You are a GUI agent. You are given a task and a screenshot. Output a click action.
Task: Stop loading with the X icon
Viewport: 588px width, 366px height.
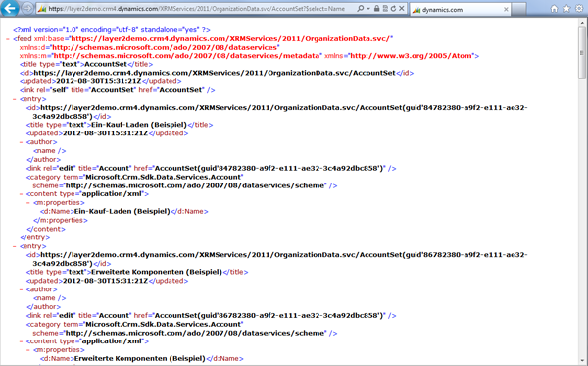point(401,8)
